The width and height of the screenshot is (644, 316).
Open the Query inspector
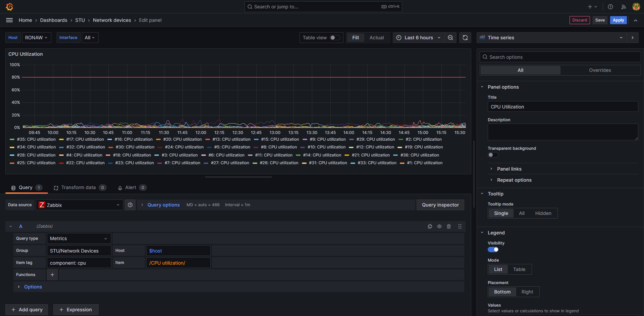pos(440,205)
